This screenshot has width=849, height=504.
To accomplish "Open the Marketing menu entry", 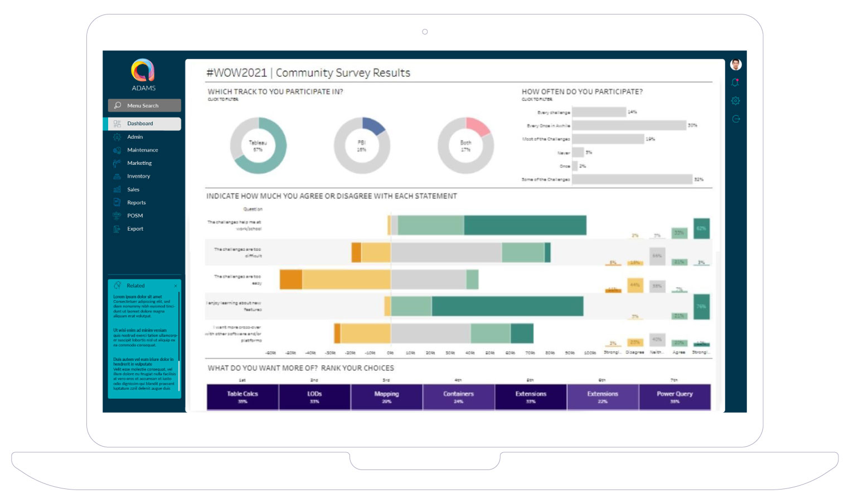I will (139, 163).
